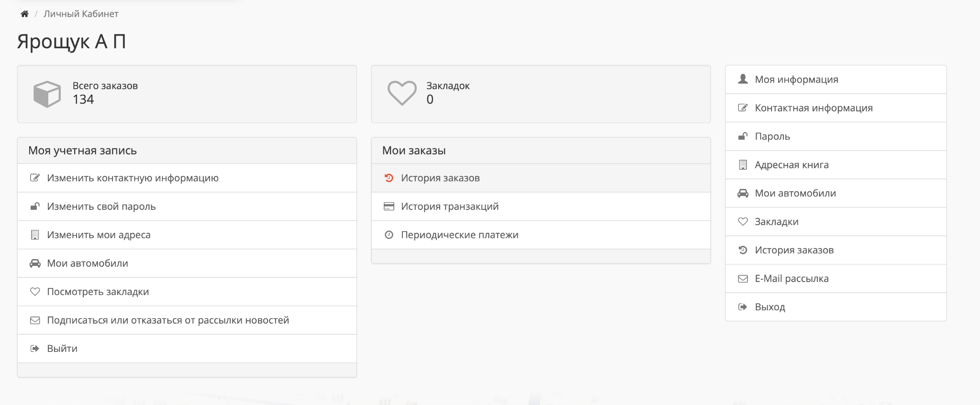980x405 pixels.
Task: Click the Моя учетная запись panel heading
Action: click(82, 151)
